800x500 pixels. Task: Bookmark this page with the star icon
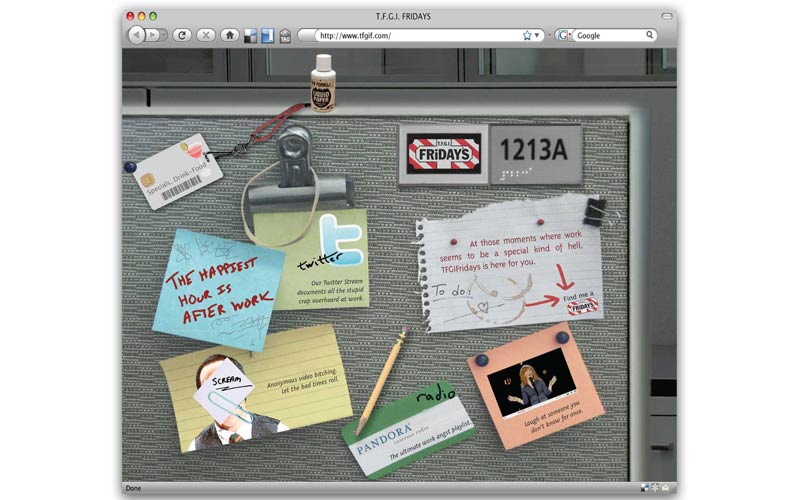[527, 35]
